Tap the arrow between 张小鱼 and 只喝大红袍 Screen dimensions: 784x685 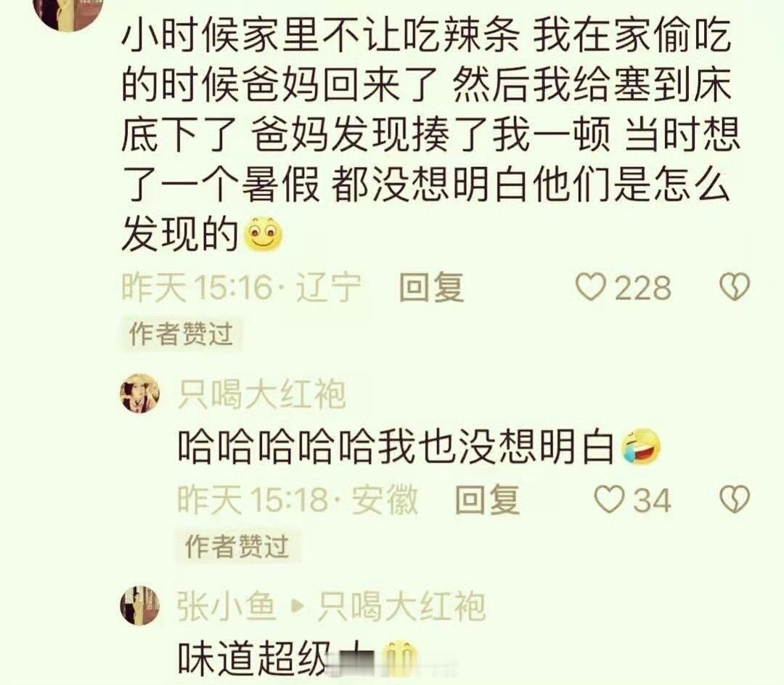(x=297, y=606)
